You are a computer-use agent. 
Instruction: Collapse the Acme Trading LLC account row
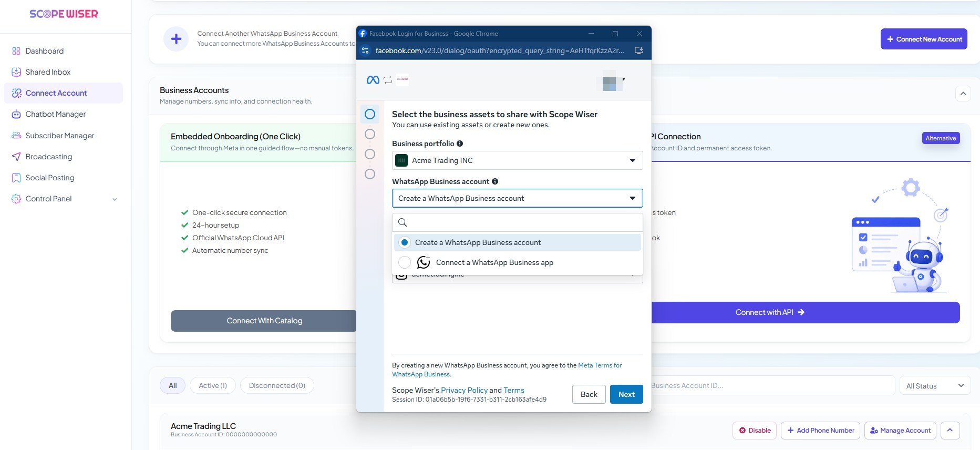pos(950,430)
